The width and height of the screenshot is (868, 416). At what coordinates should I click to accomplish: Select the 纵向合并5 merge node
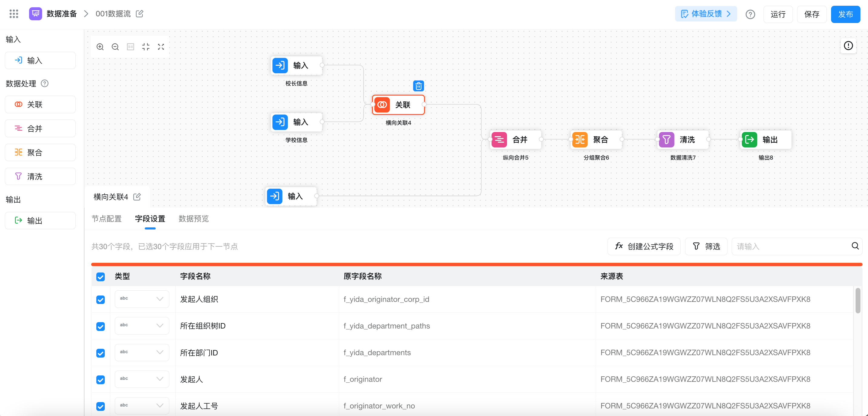[515, 140]
